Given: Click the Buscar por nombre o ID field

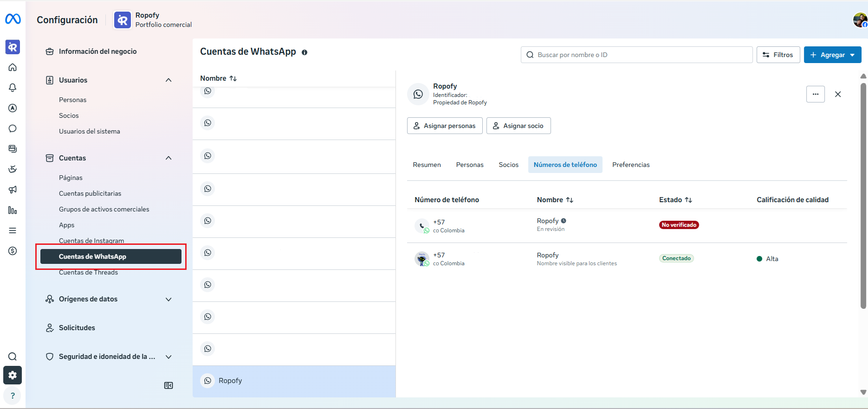Looking at the screenshot, I should click(637, 55).
